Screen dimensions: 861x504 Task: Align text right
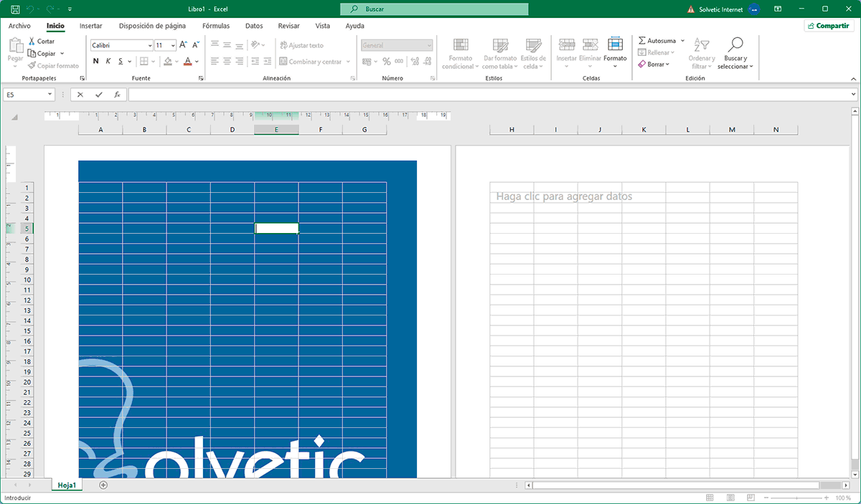pyautogui.click(x=238, y=62)
